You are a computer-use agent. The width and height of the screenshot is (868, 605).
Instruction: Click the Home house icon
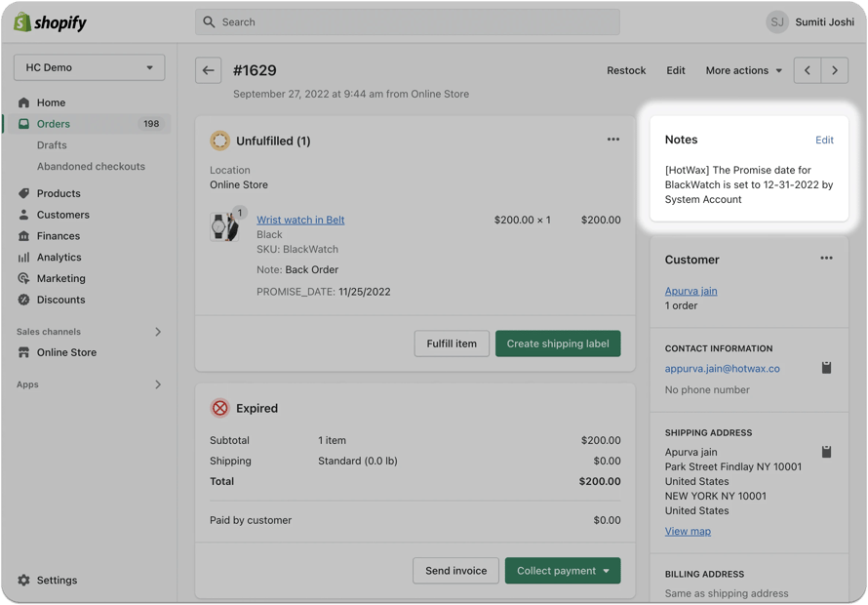(x=23, y=102)
